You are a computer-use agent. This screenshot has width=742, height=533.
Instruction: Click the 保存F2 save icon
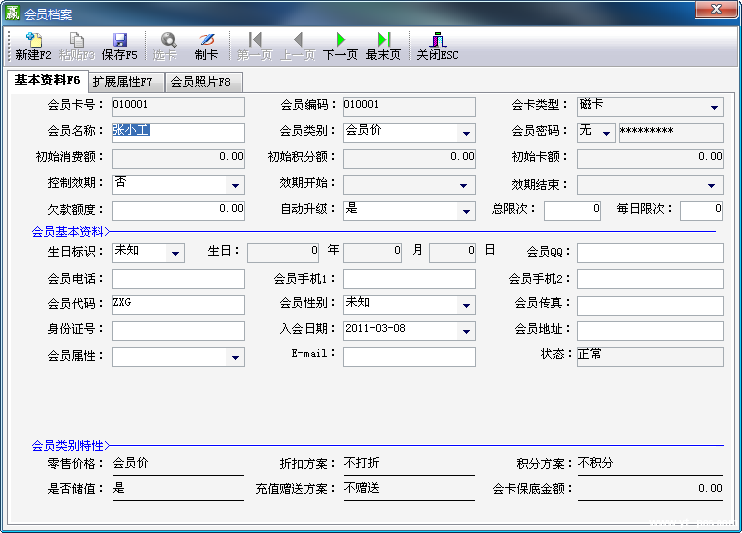[119, 41]
